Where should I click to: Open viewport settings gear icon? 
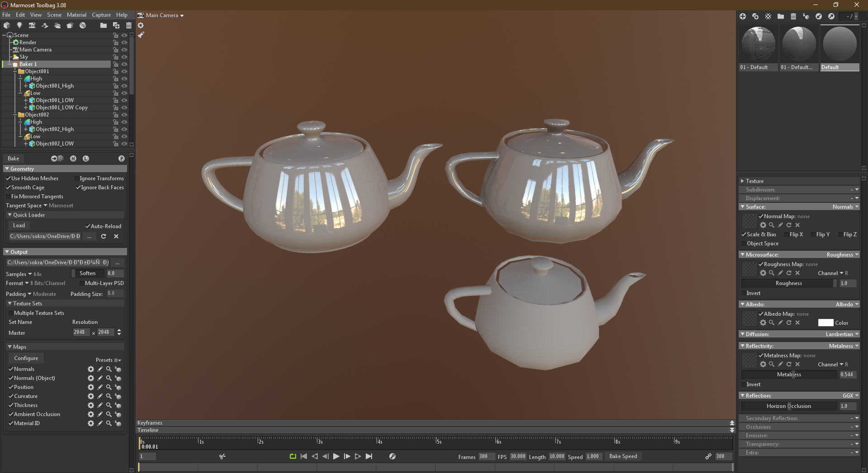coord(141,25)
